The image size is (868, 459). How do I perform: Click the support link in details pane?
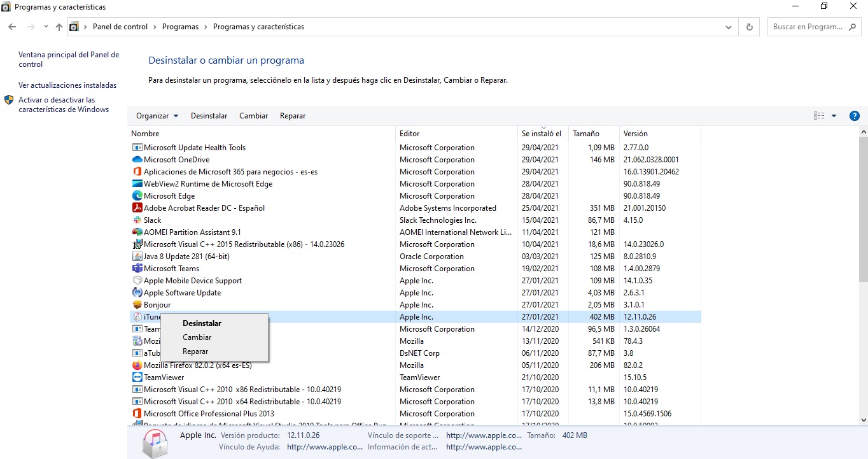[484, 435]
